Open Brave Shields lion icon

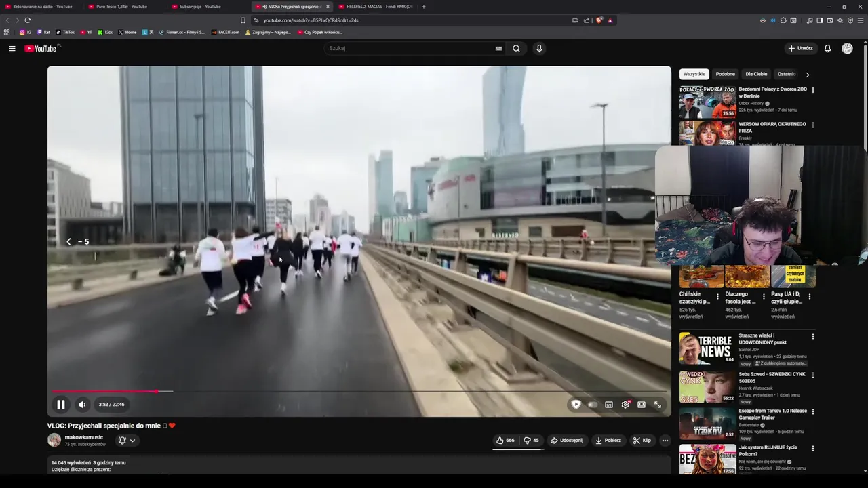[599, 20]
